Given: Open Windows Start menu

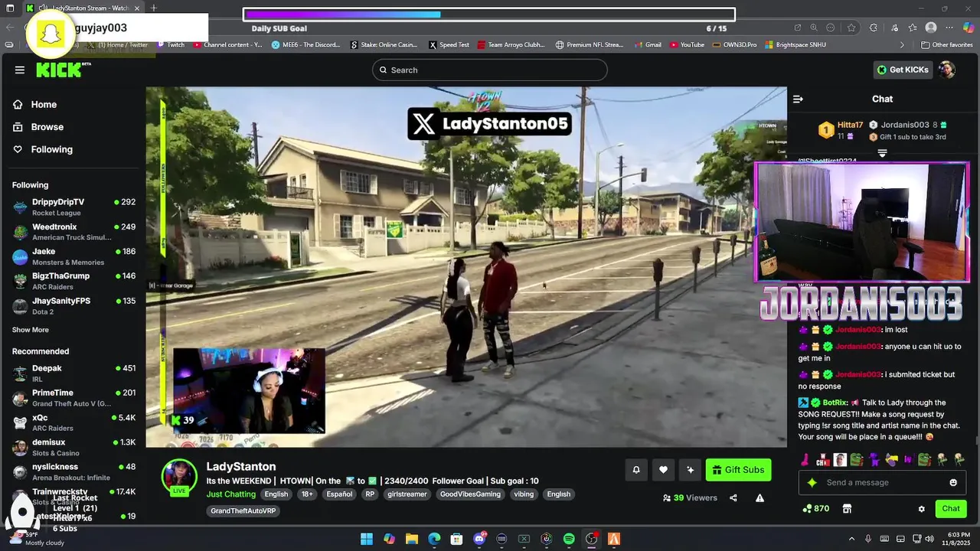Looking at the screenshot, I should (x=367, y=539).
